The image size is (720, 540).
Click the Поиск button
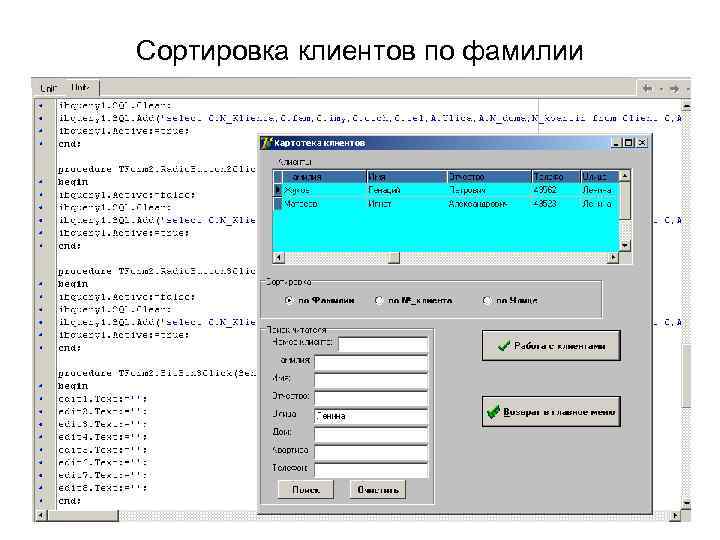coord(306,490)
